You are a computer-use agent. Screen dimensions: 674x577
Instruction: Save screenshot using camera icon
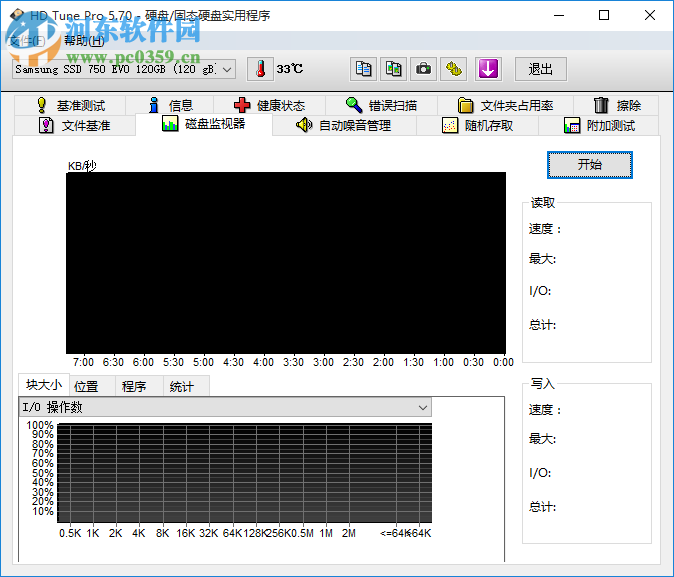point(423,69)
